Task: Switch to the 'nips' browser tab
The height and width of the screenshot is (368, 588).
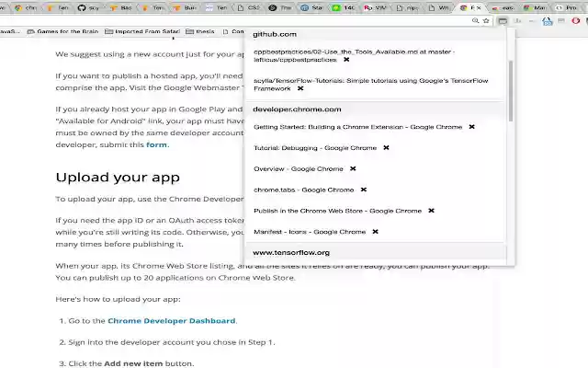Action: [408, 7]
